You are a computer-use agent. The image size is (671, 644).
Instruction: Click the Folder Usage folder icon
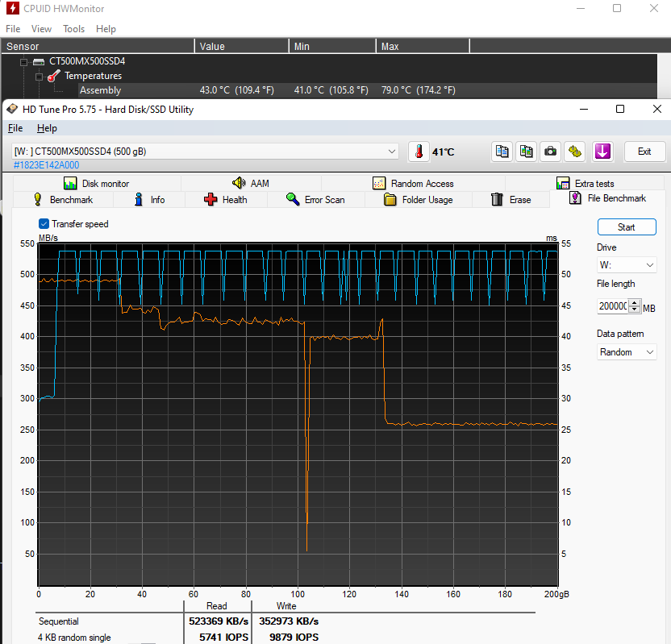[390, 199]
